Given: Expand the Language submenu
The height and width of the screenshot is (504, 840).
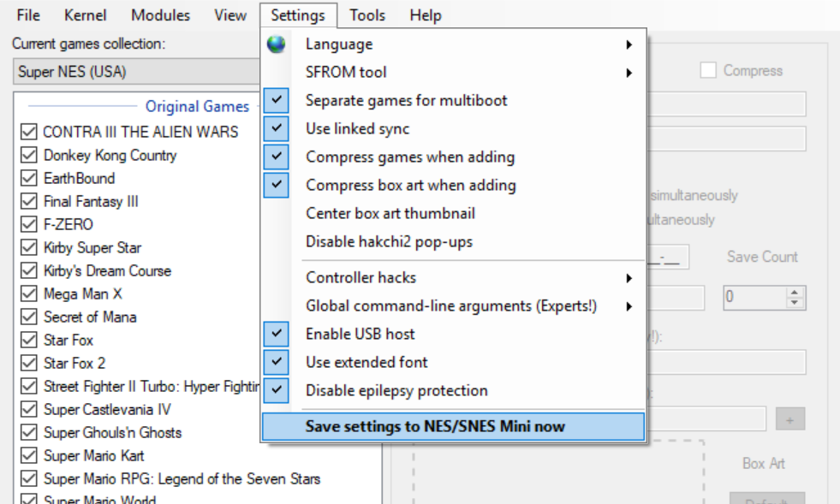Looking at the screenshot, I should pos(453,44).
